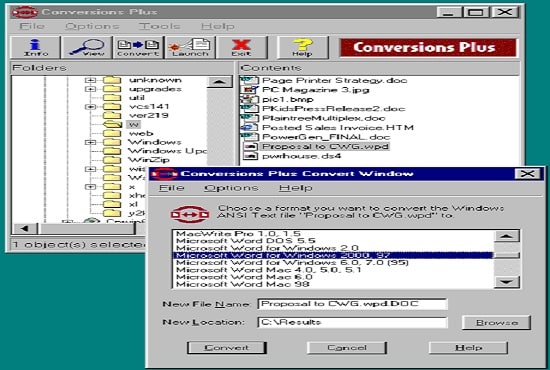
Task: Click the New Location field
Action: [353, 322]
